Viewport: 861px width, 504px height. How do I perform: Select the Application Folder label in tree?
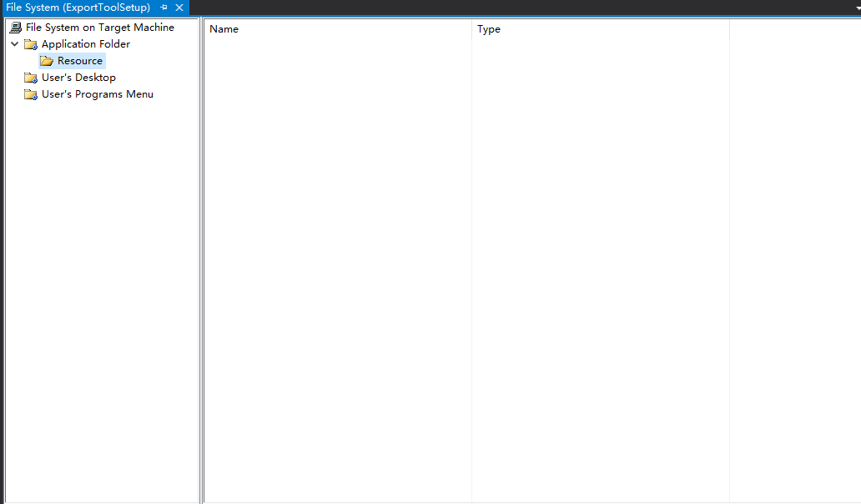tap(86, 44)
